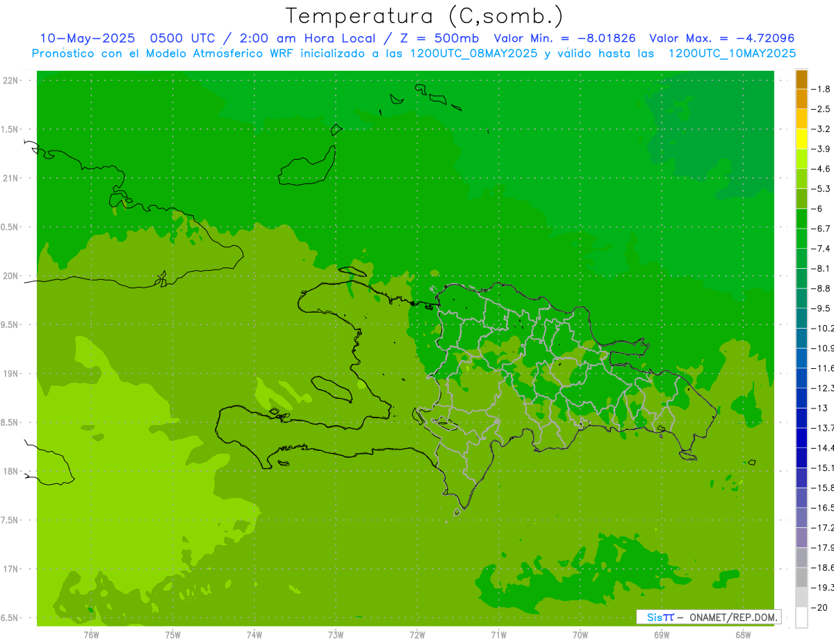The image size is (834, 644).
Task: Click the "72W" longitude axis label
Action: [x=417, y=634]
